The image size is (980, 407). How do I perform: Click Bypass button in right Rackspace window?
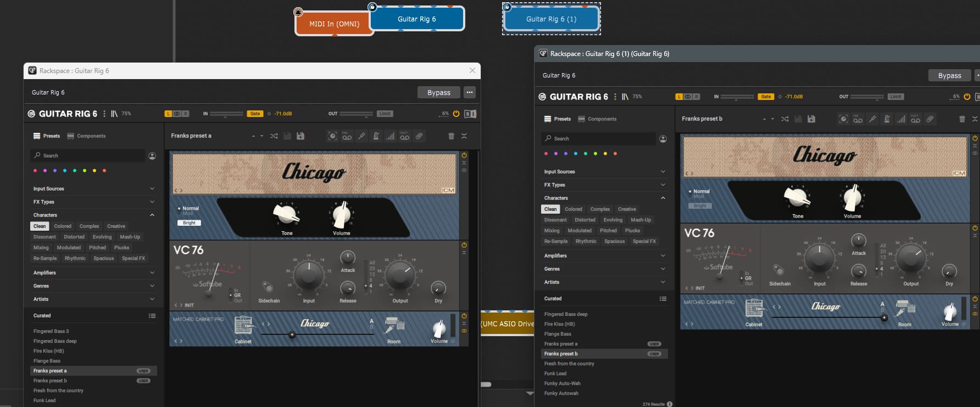[950, 76]
